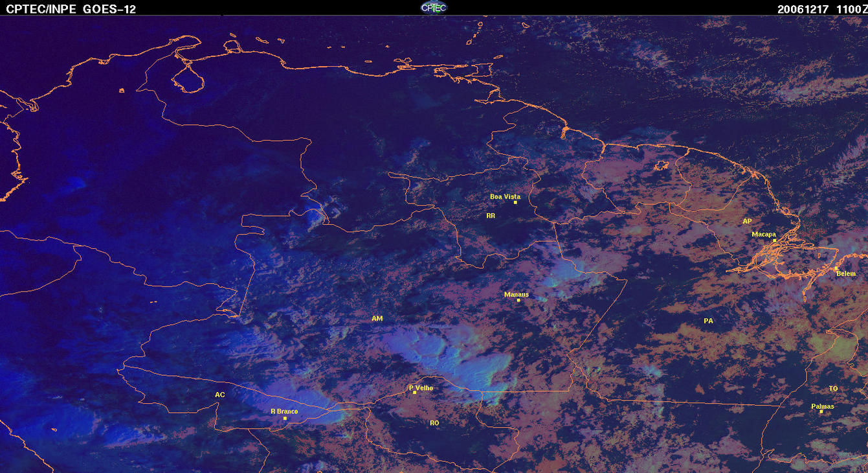Click the Palmas city marker

coord(821,411)
